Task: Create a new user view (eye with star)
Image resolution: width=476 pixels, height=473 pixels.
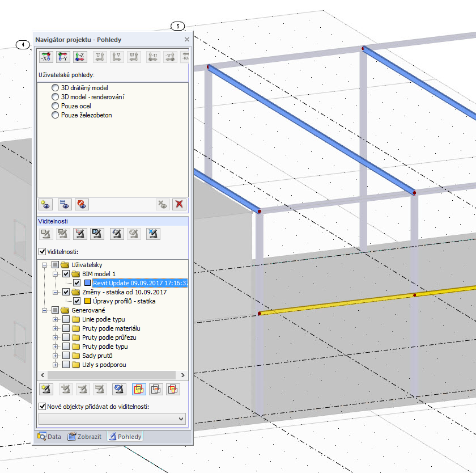Action: pos(46,204)
